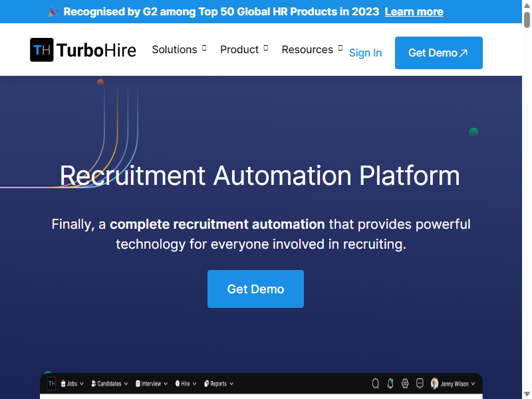Open notifications bell in dashboard preview
Screen dimensions: 532x399
coord(390,384)
